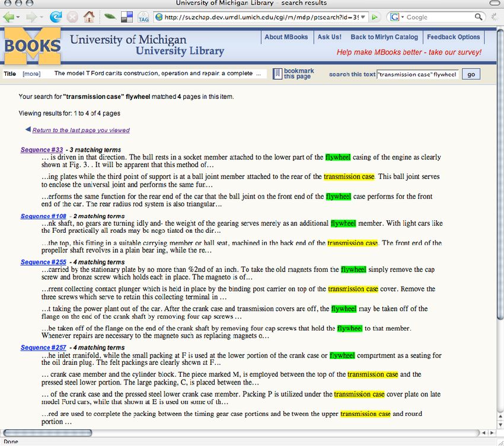Go Back to Mirlyn Catalog
504x446 pixels.
pyautogui.click(x=384, y=37)
